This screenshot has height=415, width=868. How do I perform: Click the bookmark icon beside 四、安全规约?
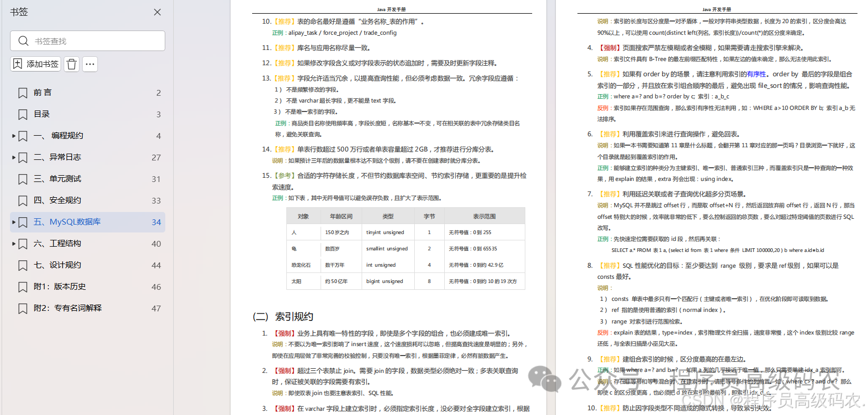(23, 201)
